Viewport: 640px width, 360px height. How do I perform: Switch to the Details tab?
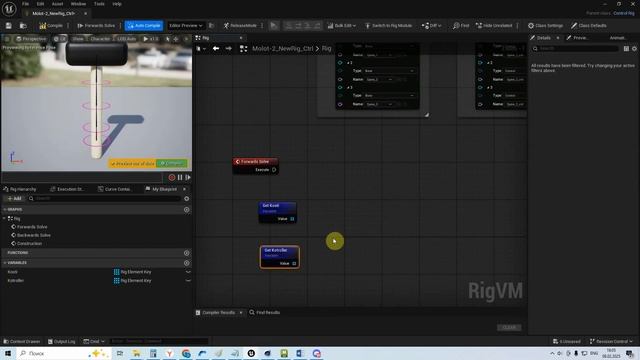coord(543,38)
